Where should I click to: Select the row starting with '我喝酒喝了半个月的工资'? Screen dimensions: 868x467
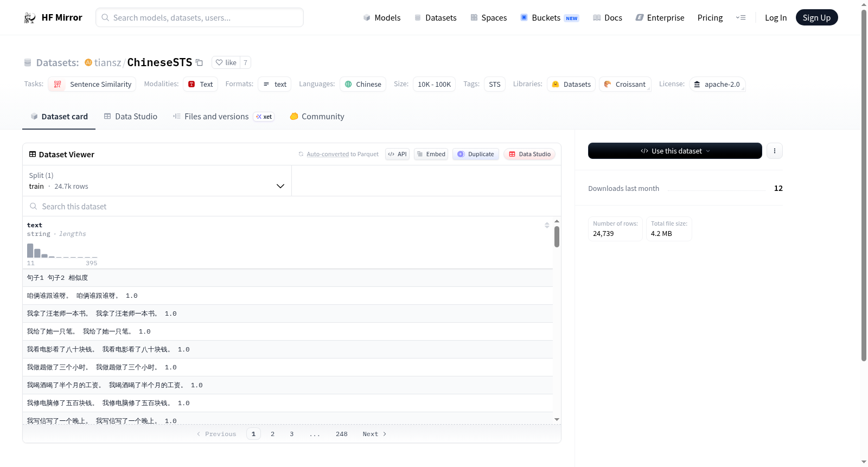(x=288, y=385)
